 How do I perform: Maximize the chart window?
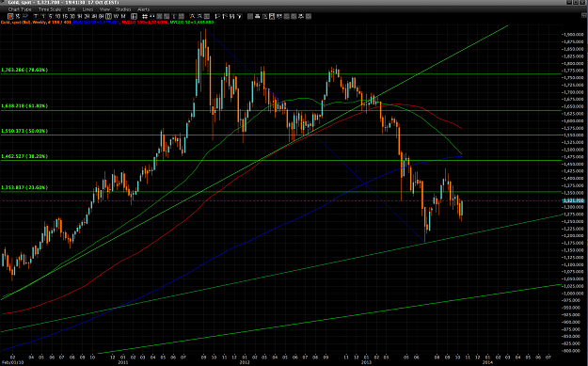(x=576, y=2)
